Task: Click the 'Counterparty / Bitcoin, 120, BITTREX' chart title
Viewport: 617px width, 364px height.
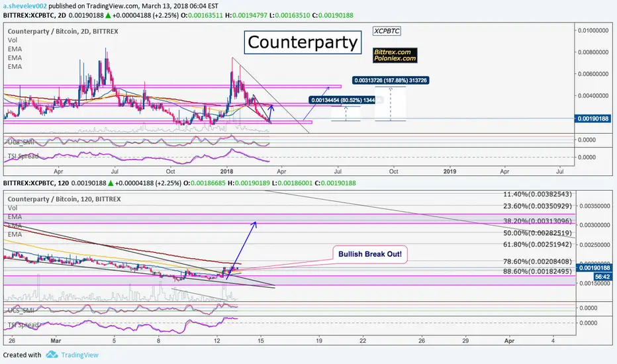Action: (x=64, y=199)
